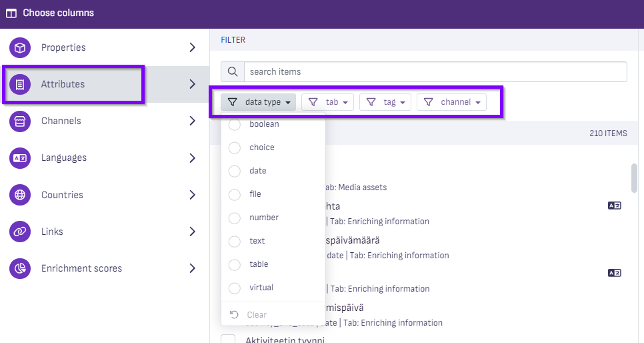Open the Languages category
The image size is (644, 343).
(105, 158)
